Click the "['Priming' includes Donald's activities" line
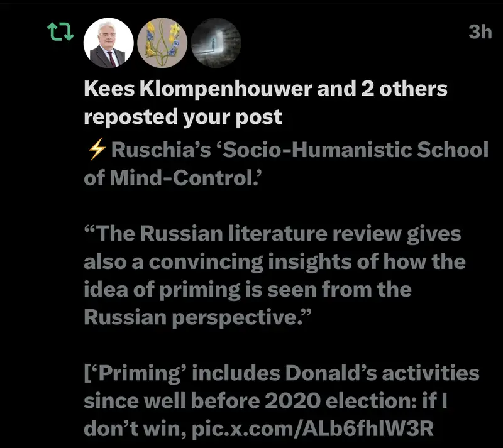This screenshot has height=448, width=503. (x=281, y=373)
